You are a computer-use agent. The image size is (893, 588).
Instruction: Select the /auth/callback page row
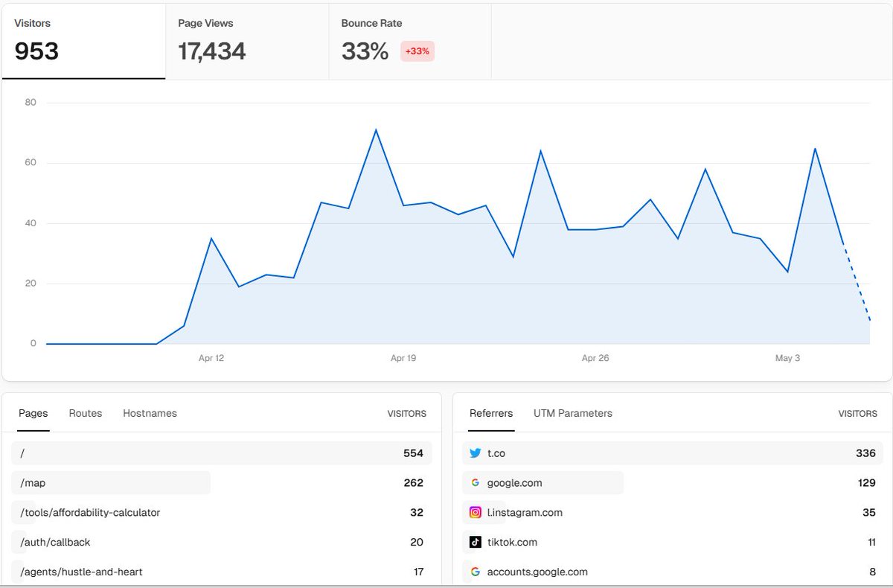click(222, 543)
